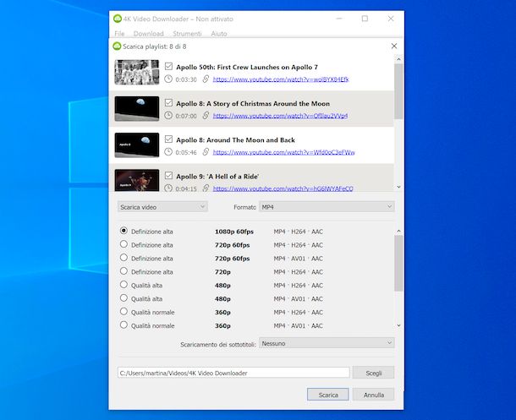
Task: Click the Scarica download button
Action: (x=327, y=395)
